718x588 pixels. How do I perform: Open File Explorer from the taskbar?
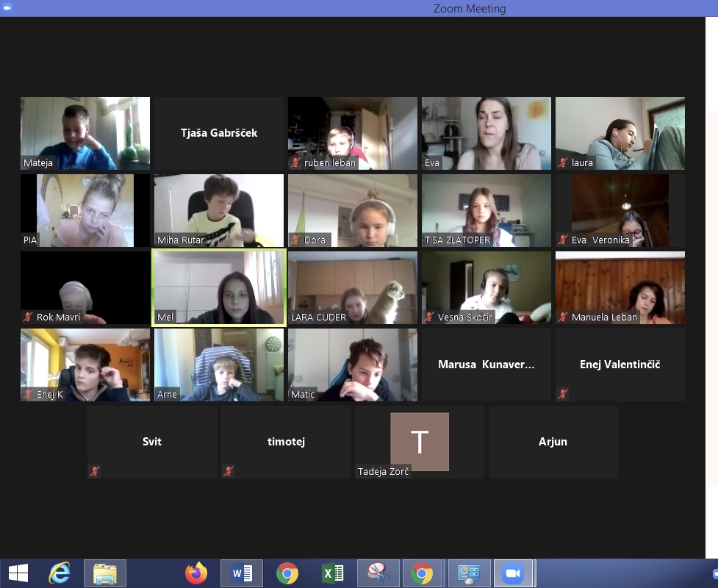[x=105, y=573]
